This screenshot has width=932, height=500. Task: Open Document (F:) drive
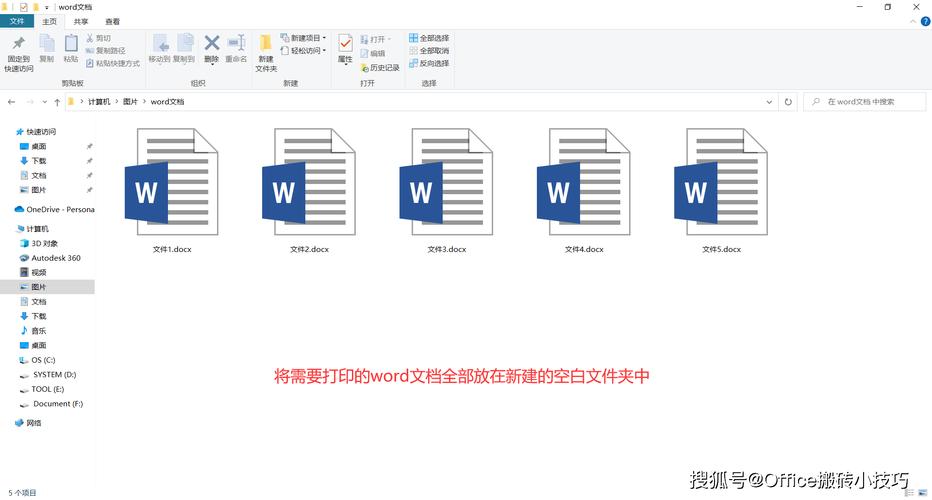[x=51, y=404]
